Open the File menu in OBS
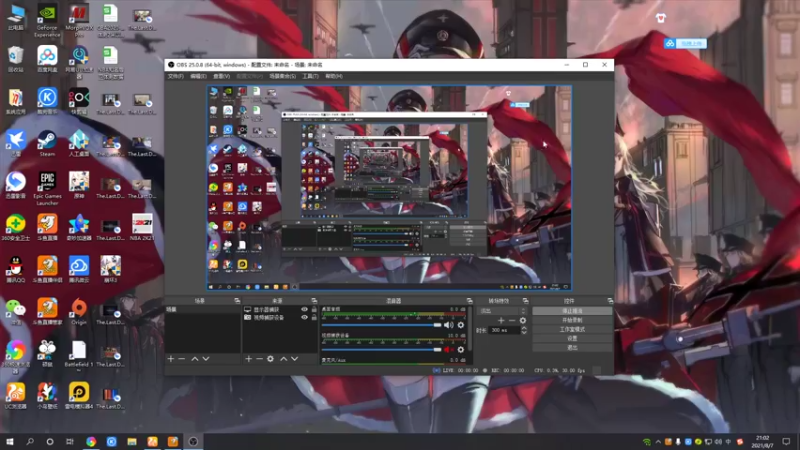800x450 pixels. 176,76
